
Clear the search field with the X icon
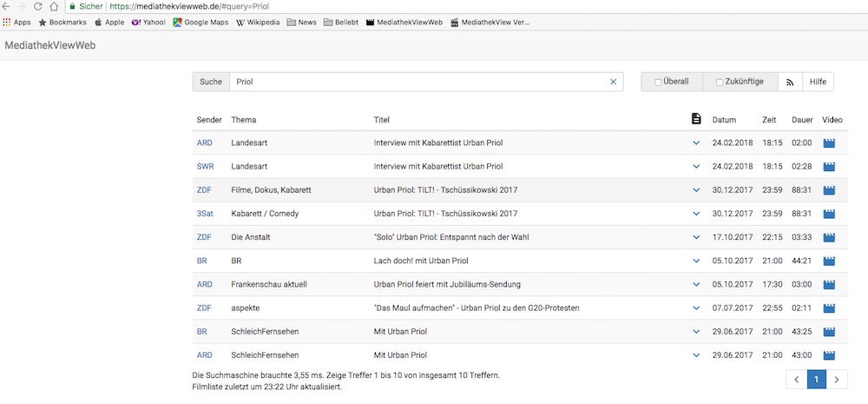pos(613,82)
